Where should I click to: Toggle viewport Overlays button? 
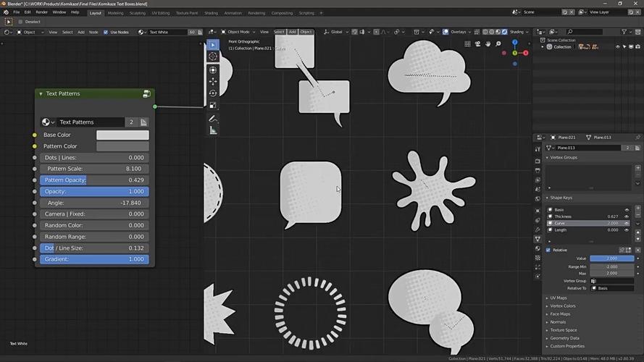(446, 32)
